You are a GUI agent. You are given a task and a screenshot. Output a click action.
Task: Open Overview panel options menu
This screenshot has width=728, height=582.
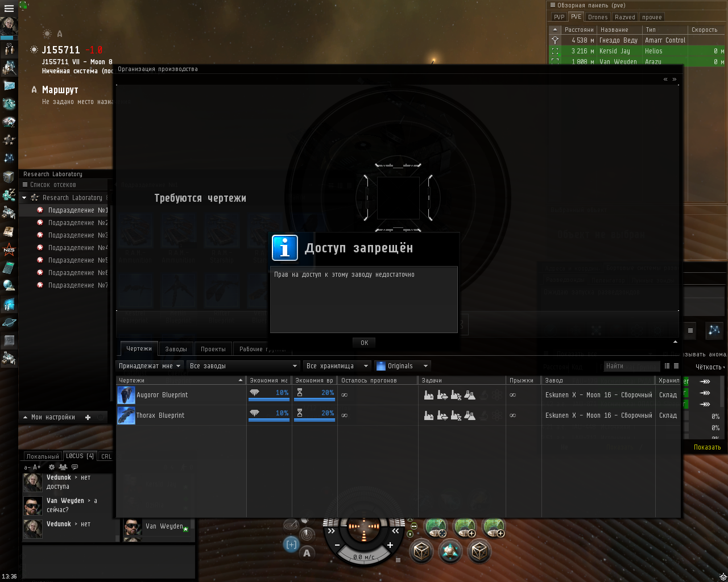click(552, 5)
